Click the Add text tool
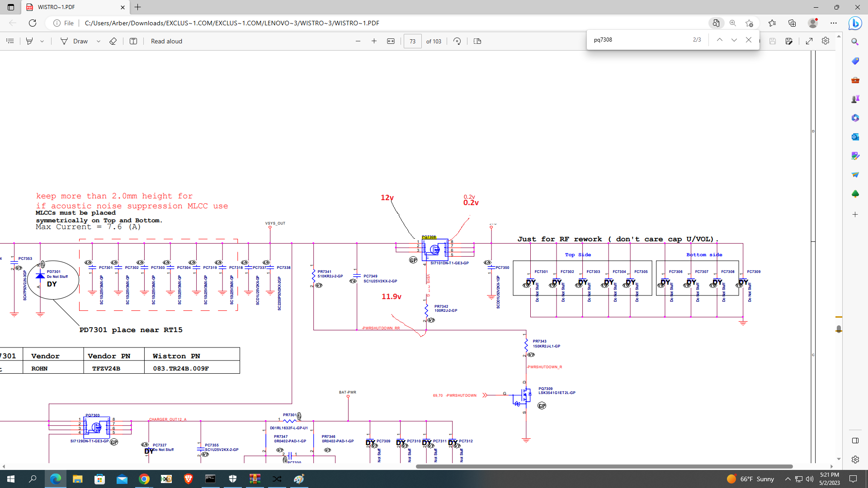Screen dimensions: 868x488 133,41
